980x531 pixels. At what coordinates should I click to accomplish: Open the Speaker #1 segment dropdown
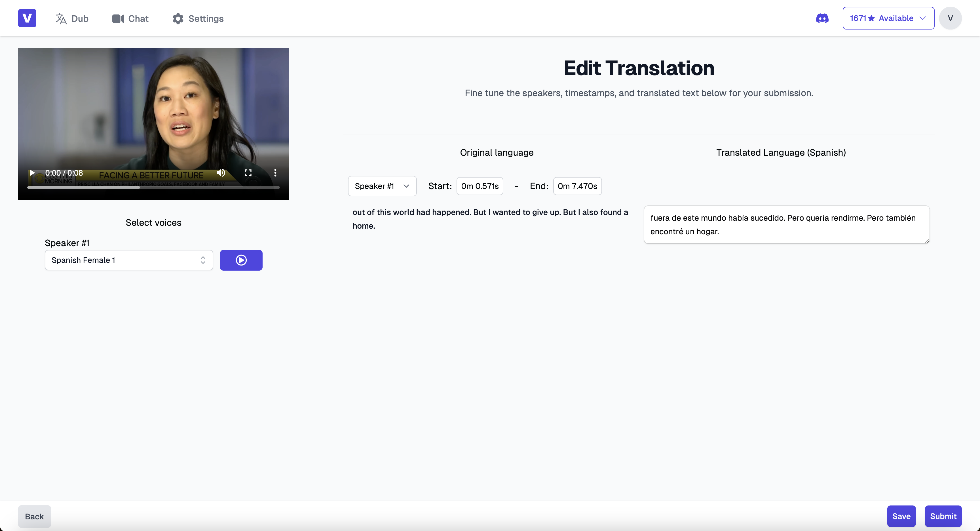click(x=382, y=186)
